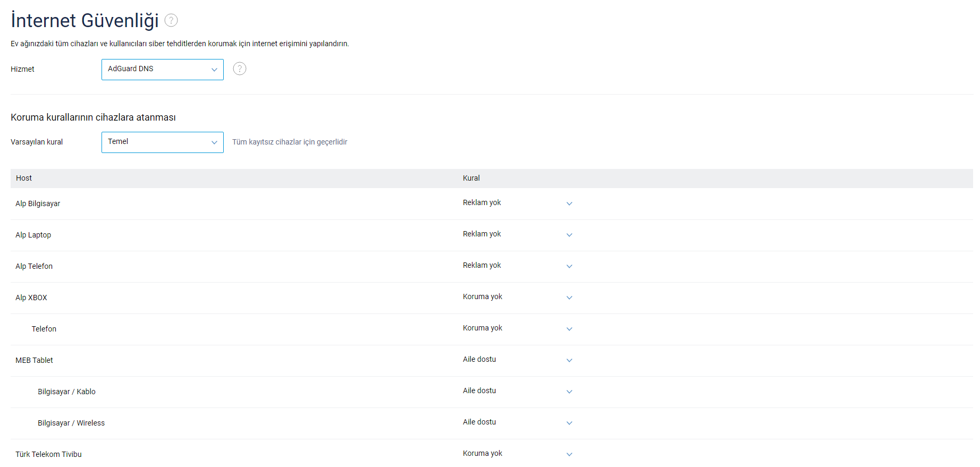Image resolution: width=980 pixels, height=467 pixels.
Task: Expand rule chevron for Alp Laptop
Action: (569, 235)
